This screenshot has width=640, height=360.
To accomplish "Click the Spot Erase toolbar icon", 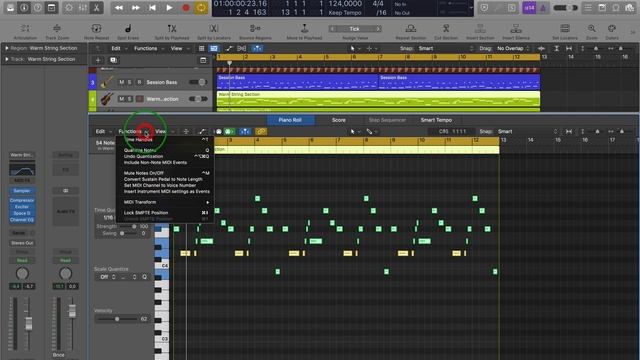I will click(x=128, y=29).
